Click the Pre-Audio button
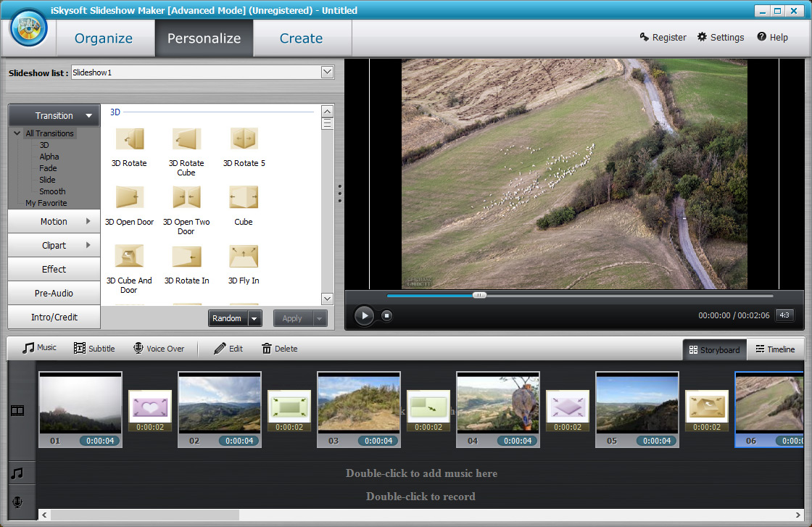This screenshot has width=812, height=527. click(x=54, y=293)
